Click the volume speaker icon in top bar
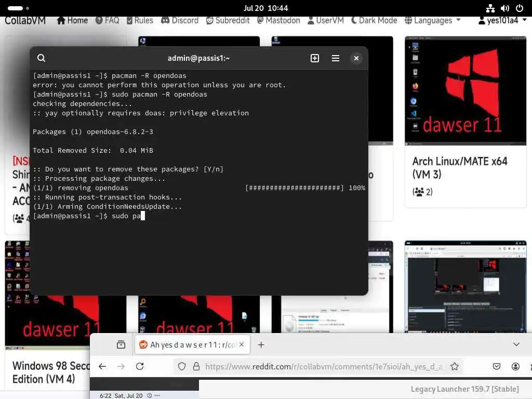This screenshot has width=532, height=399. pos(504,8)
